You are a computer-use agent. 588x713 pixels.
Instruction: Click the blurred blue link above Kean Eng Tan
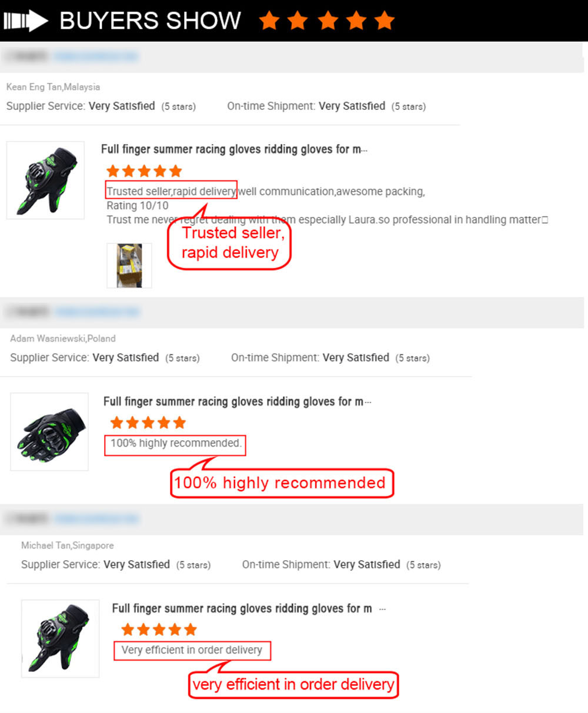pyautogui.click(x=96, y=56)
